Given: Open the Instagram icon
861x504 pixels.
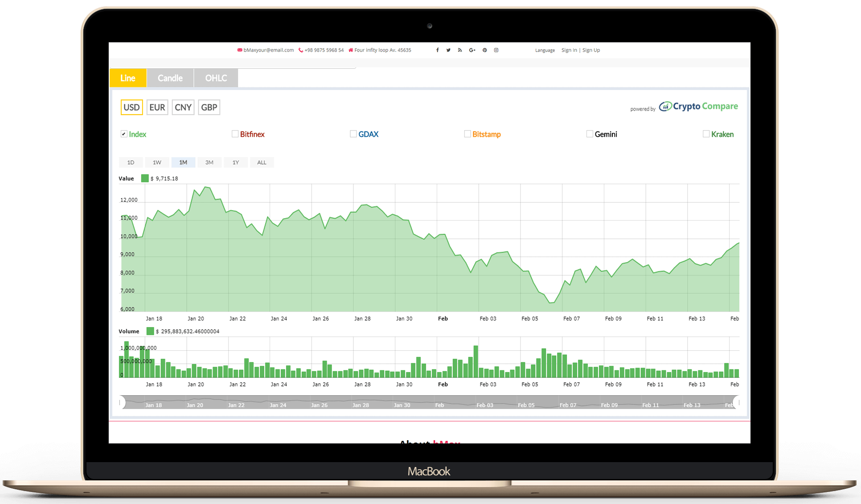Looking at the screenshot, I should coord(496,50).
